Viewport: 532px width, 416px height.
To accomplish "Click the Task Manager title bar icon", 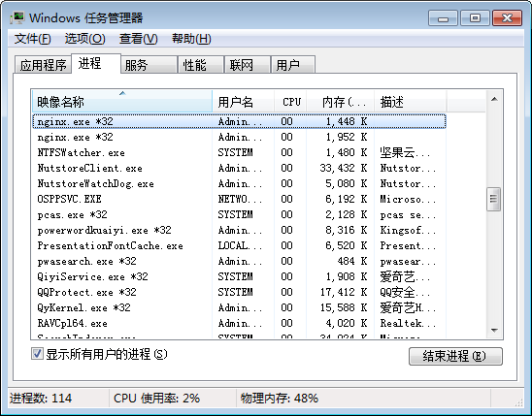I will coord(17,17).
